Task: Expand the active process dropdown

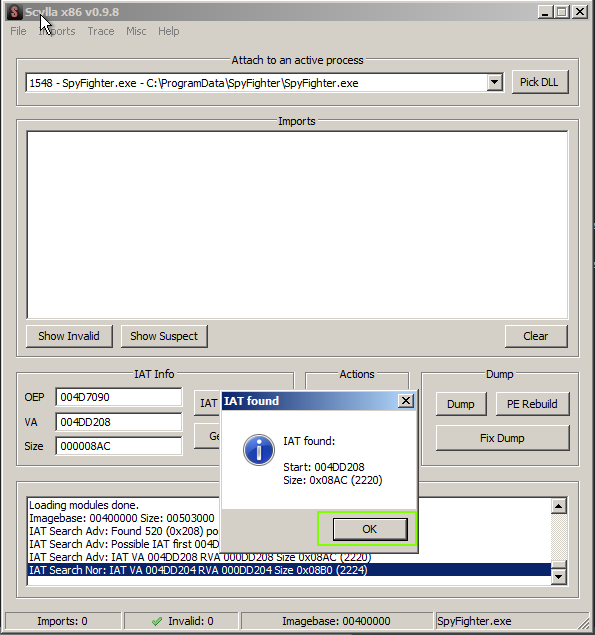Action: click(494, 83)
